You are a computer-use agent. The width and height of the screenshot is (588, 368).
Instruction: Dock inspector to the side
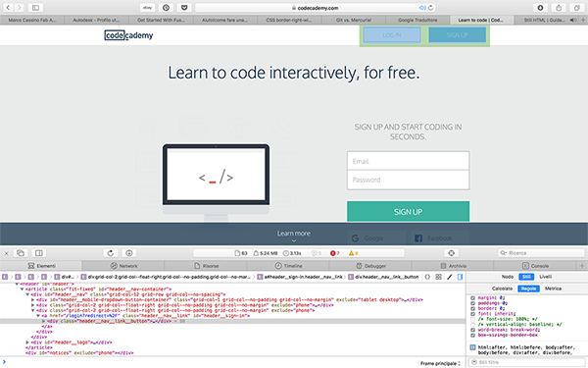coord(39,253)
